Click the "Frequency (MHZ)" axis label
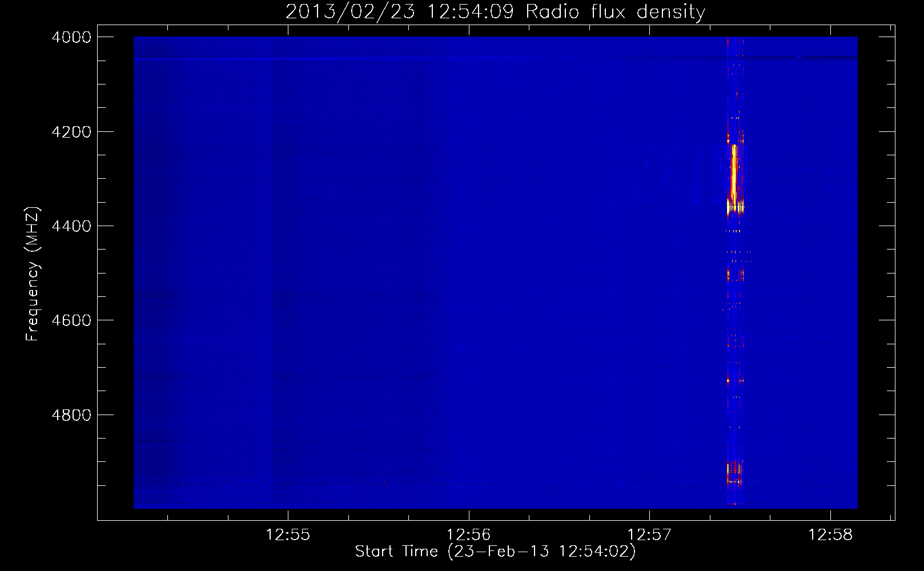The width and height of the screenshot is (924, 571). tap(33, 274)
